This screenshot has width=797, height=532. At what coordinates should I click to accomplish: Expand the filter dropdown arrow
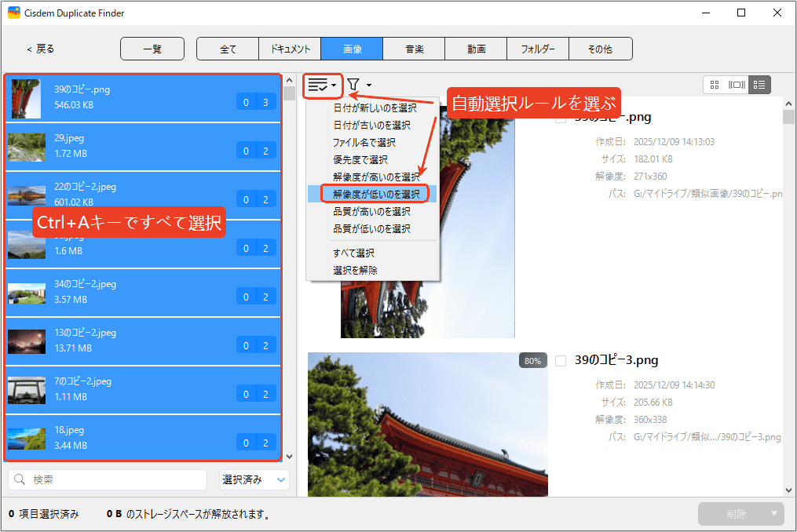(369, 85)
